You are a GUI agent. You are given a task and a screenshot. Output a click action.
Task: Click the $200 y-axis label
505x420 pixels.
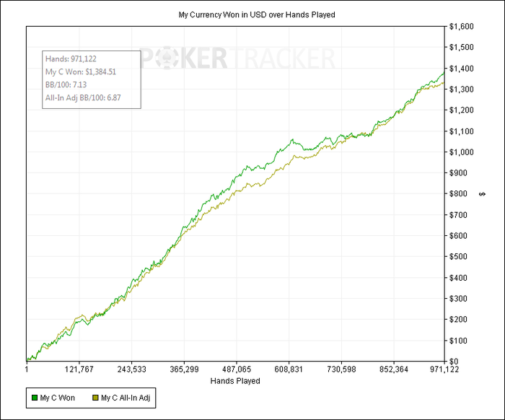(458, 320)
